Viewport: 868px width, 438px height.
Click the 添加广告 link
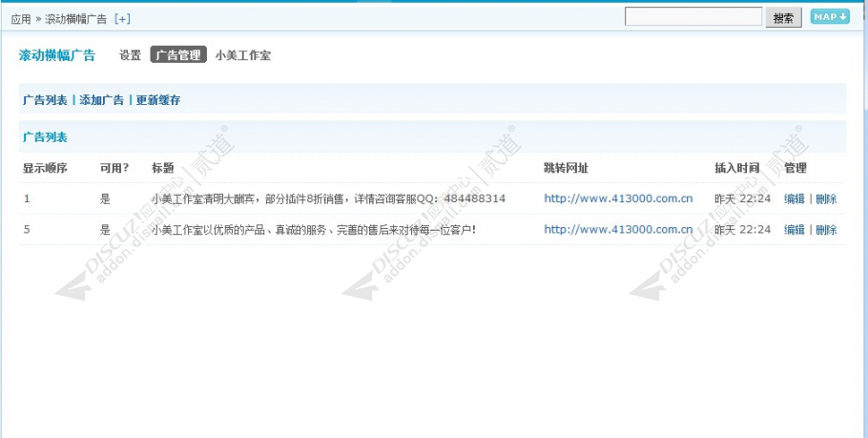pyautogui.click(x=101, y=100)
